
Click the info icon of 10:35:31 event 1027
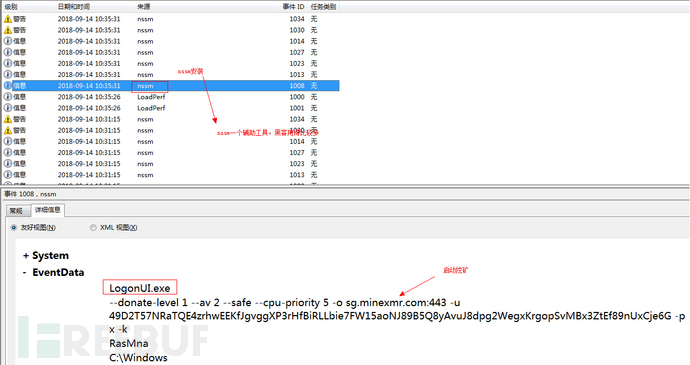click(x=8, y=52)
